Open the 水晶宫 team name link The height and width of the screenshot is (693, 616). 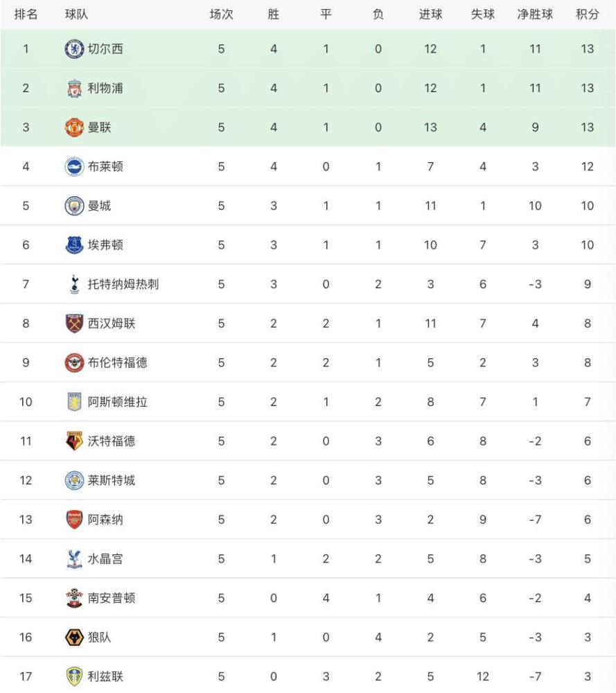105,559
